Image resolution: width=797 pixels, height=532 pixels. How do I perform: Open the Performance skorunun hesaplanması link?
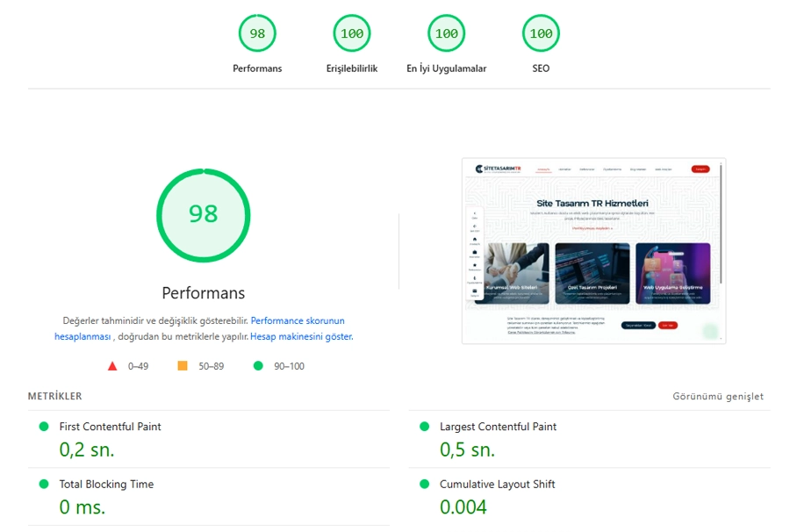click(x=297, y=320)
